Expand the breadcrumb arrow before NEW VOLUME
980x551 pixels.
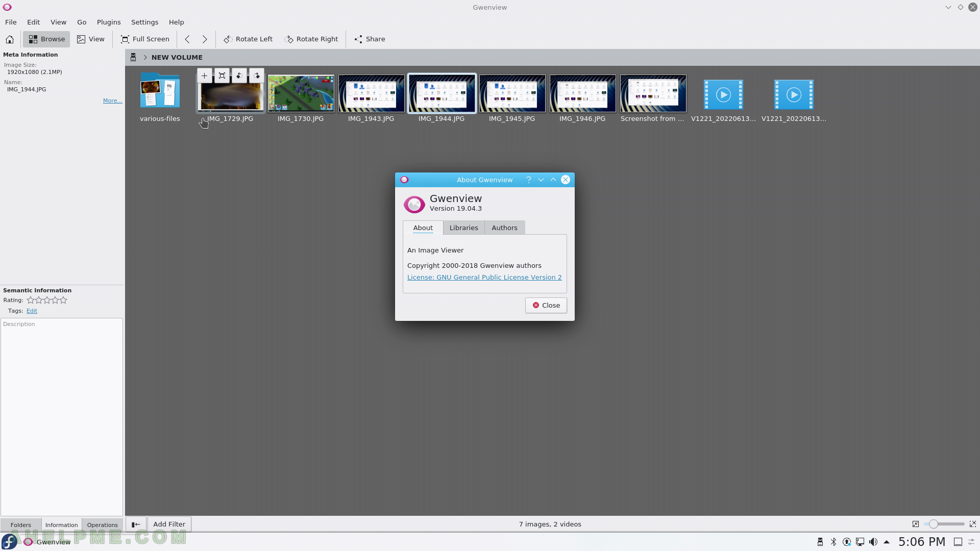pos(145,57)
